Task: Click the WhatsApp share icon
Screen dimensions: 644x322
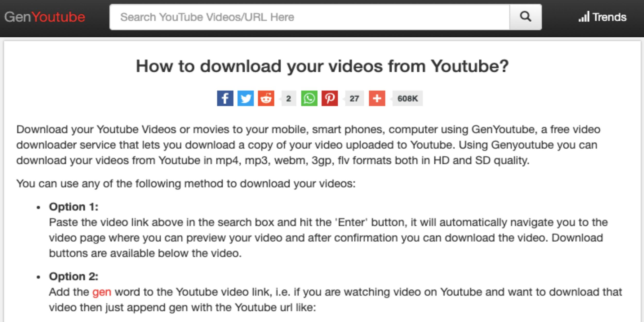Action: coord(309,99)
